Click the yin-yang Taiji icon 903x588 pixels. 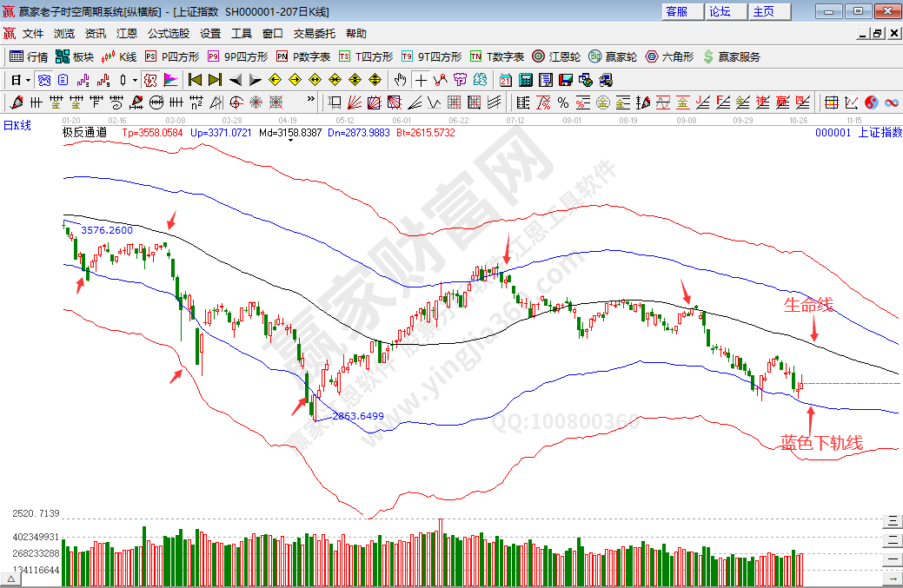871,102
